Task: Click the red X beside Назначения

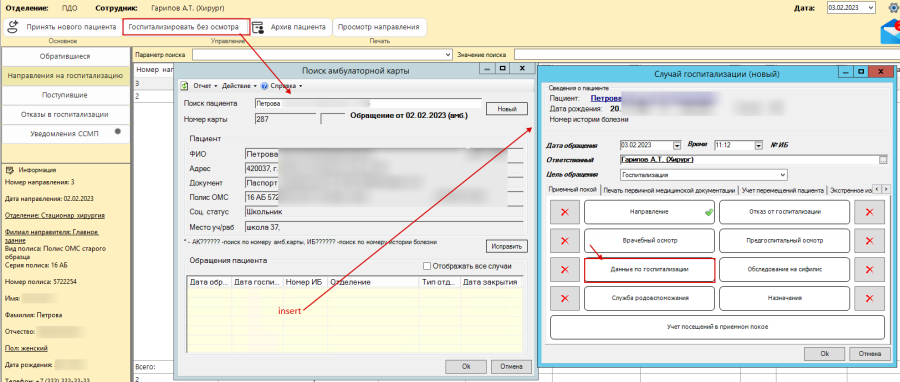Action: (869, 298)
